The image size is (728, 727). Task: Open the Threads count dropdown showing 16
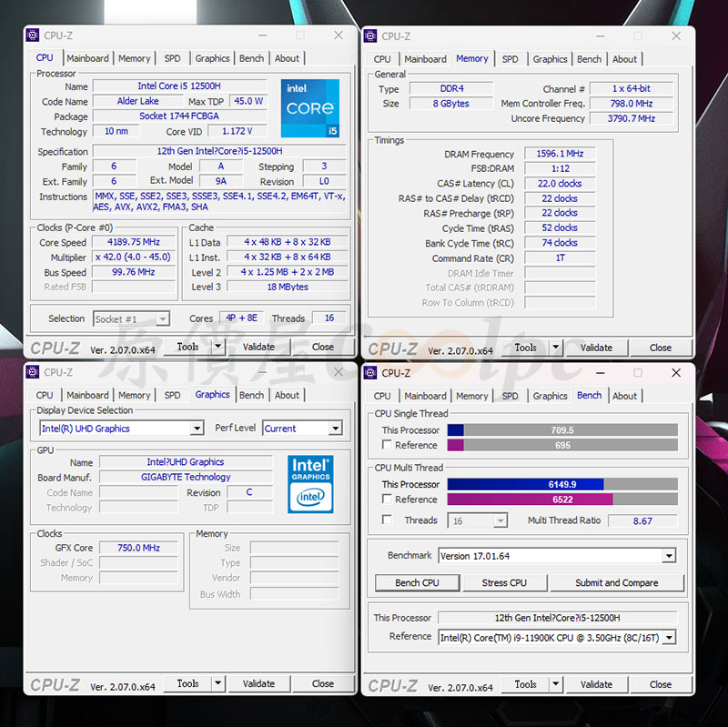(x=500, y=520)
